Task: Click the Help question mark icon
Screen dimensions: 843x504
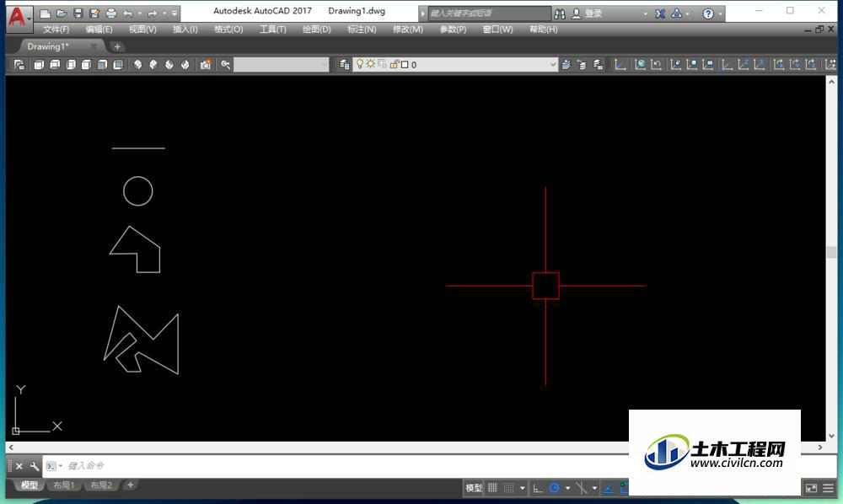Action: (x=708, y=14)
